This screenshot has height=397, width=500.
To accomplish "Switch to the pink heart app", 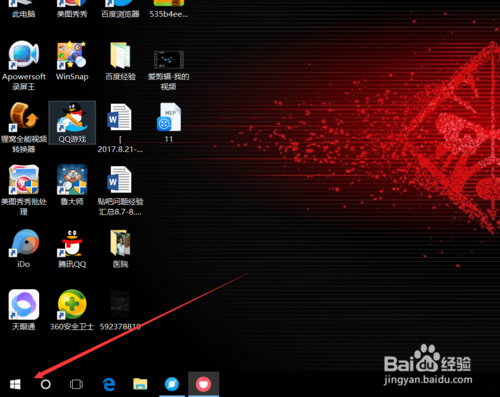I will click(x=203, y=384).
